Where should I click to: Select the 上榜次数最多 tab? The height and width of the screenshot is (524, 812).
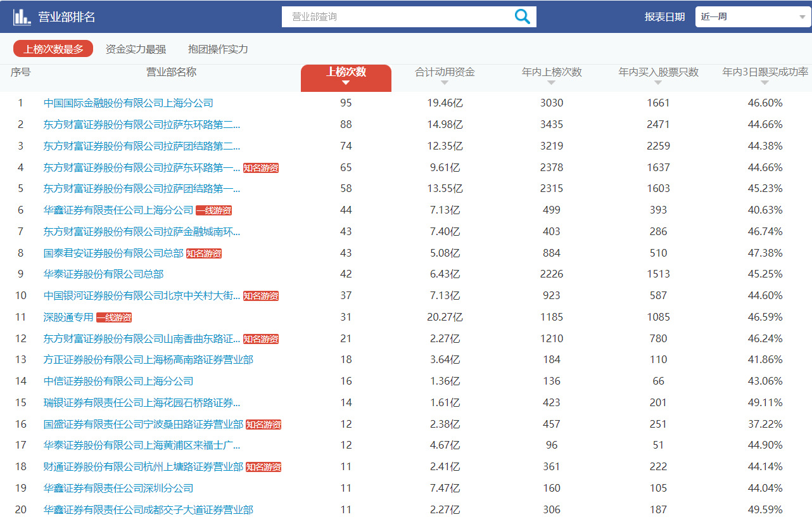(53, 48)
